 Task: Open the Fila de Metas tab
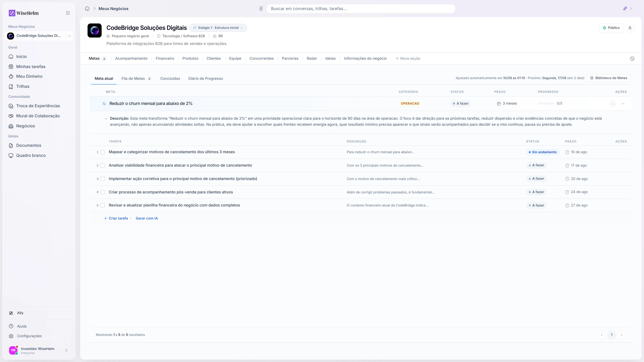(136, 78)
